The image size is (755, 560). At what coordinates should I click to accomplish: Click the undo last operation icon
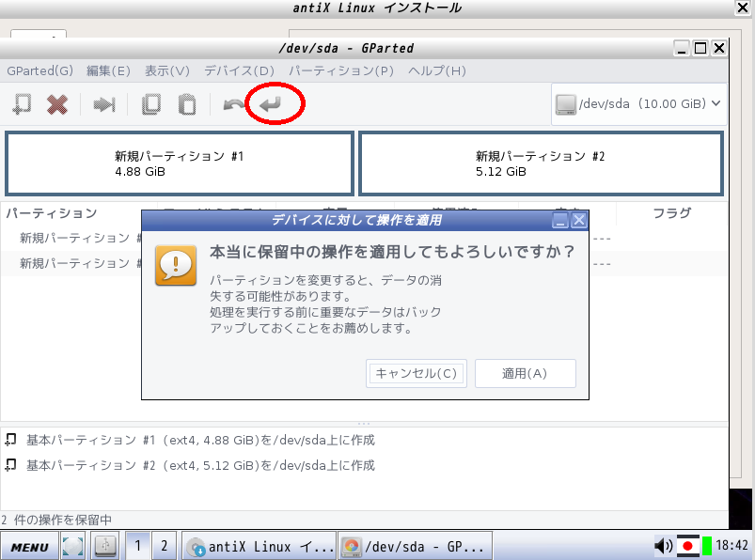pos(233,104)
